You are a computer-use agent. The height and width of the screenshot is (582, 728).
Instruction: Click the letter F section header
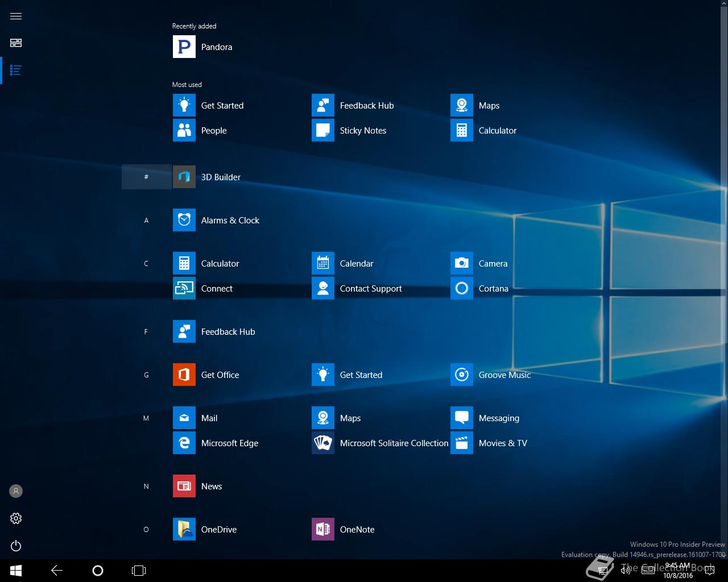pos(146,331)
